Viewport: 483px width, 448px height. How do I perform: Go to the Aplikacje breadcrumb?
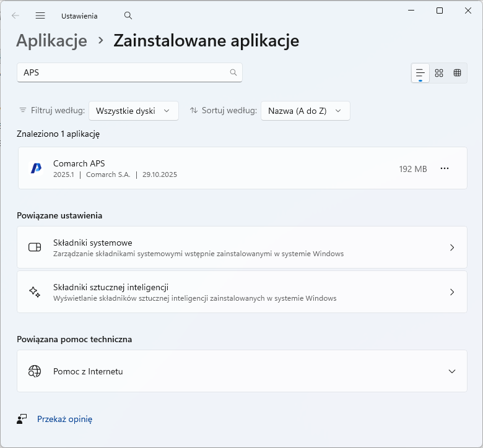pos(52,41)
